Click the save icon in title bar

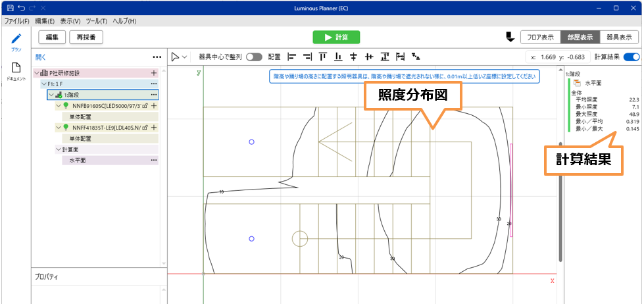coord(9,7)
